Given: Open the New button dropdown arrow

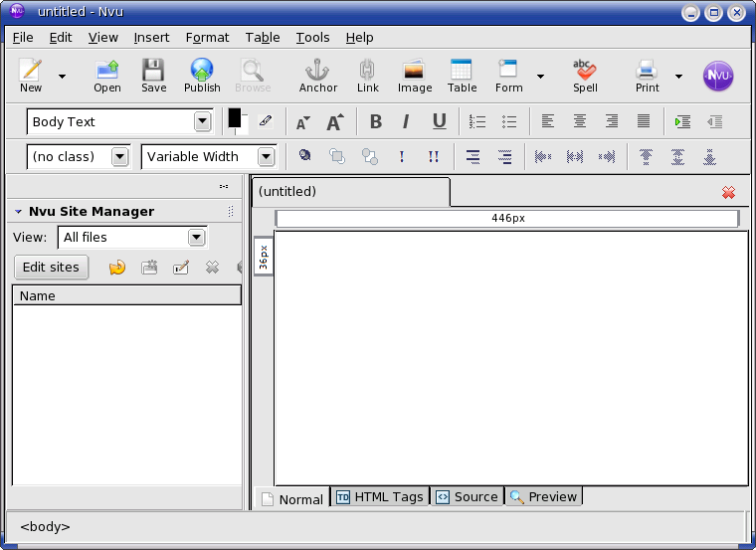Looking at the screenshot, I should (x=63, y=77).
